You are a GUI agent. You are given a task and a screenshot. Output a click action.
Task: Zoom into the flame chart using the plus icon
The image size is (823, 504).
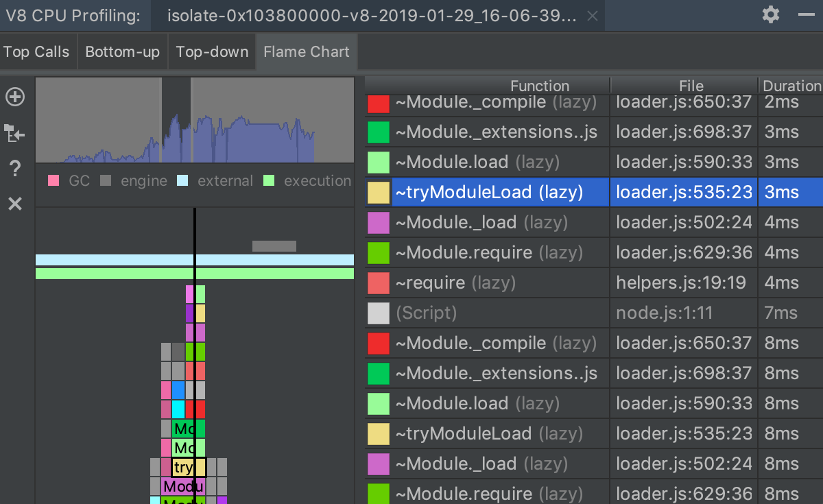point(15,97)
